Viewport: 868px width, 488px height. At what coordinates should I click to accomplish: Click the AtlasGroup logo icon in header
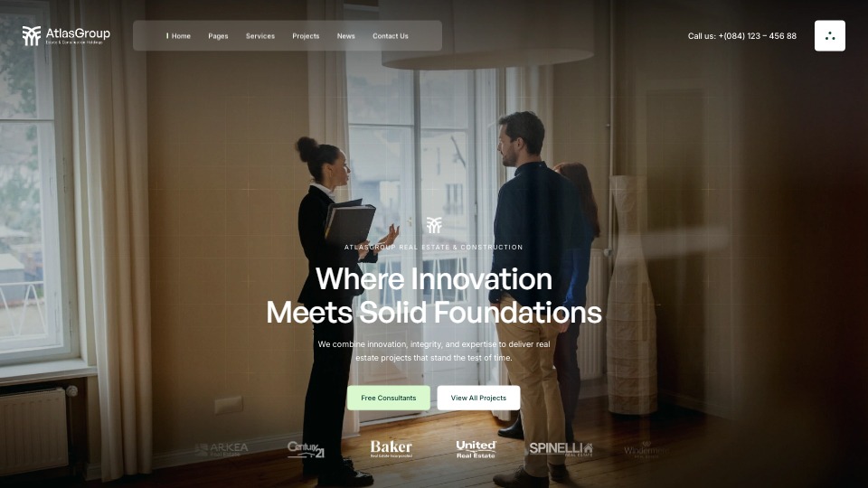[x=32, y=36]
